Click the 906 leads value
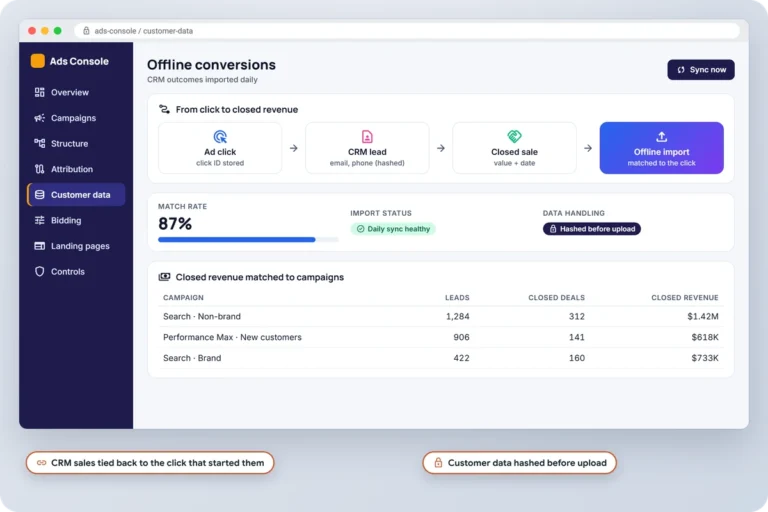The image size is (768, 512). point(461,337)
